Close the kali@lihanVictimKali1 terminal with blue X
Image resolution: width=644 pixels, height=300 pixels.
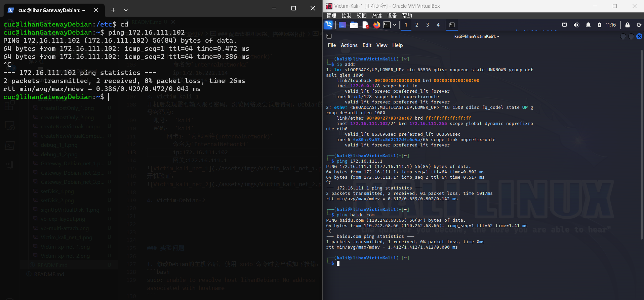639,36
